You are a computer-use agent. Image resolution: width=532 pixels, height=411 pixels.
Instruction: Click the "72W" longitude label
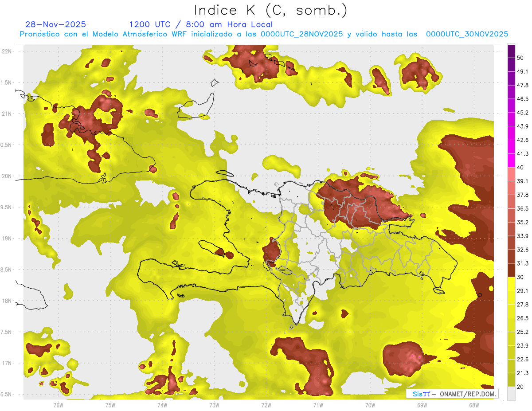[266, 405]
